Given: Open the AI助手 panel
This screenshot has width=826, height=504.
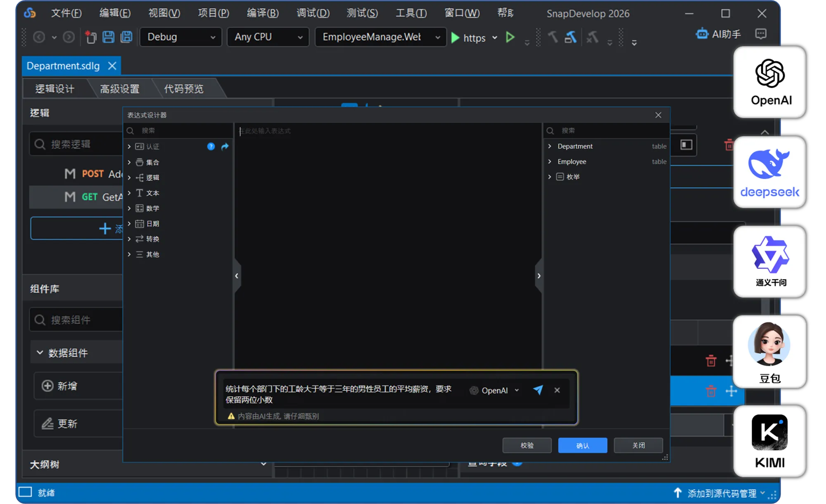Looking at the screenshot, I should tap(718, 34).
